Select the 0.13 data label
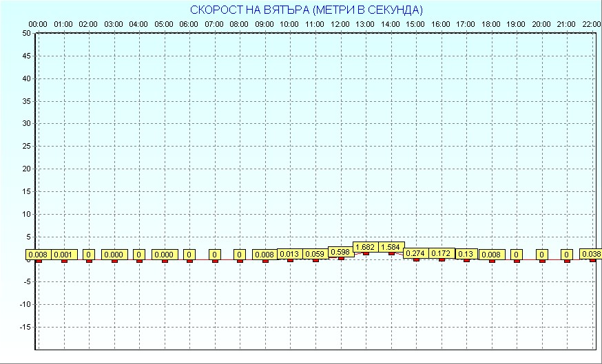The height and width of the screenshot is (364, 602). [466, 255]
